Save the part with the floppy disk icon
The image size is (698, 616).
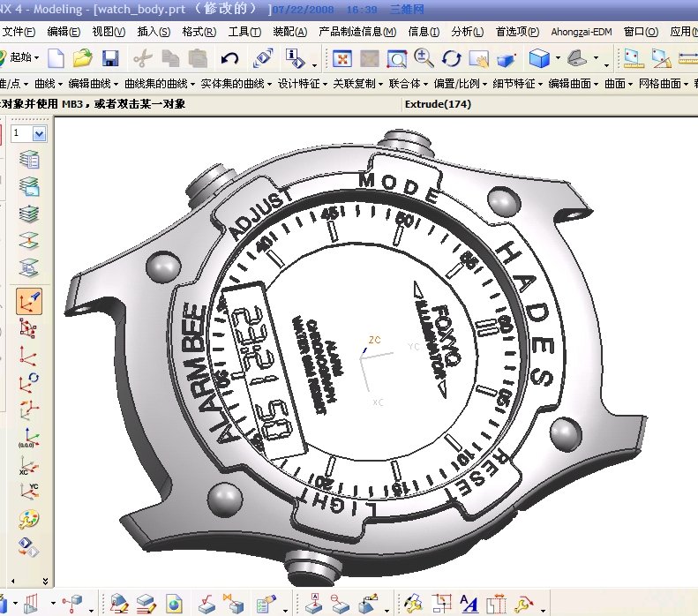(x=110, y=58)
